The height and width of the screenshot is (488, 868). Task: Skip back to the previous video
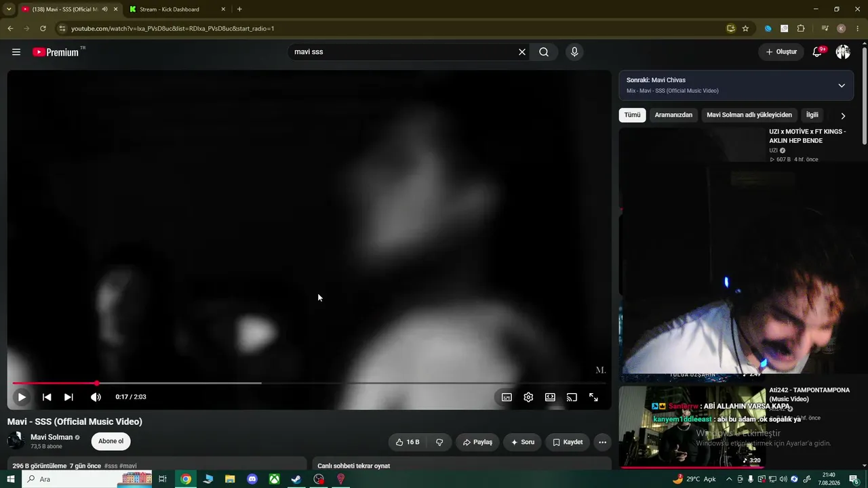[47, 397]
